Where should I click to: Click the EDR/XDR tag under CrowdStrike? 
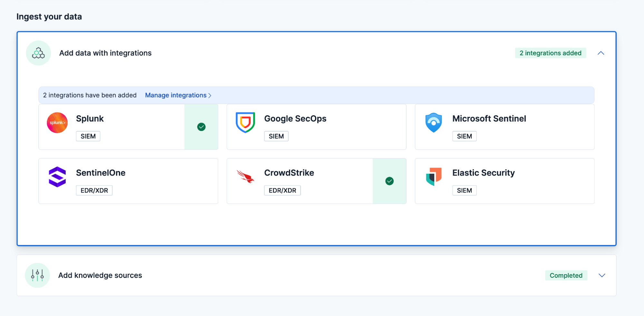[282, 191]
